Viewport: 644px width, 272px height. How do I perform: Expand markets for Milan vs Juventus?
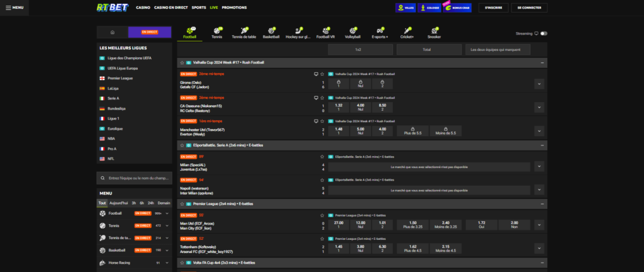539,166
